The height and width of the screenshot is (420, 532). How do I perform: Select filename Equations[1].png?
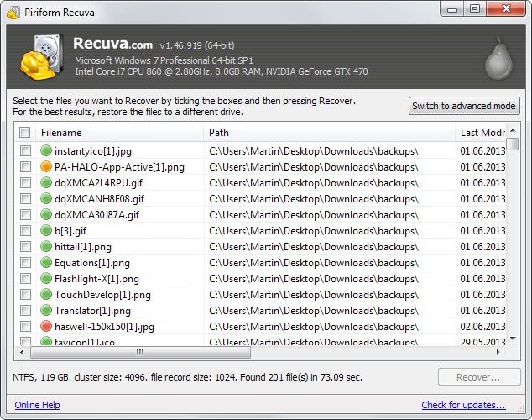(x=92, y=262)
